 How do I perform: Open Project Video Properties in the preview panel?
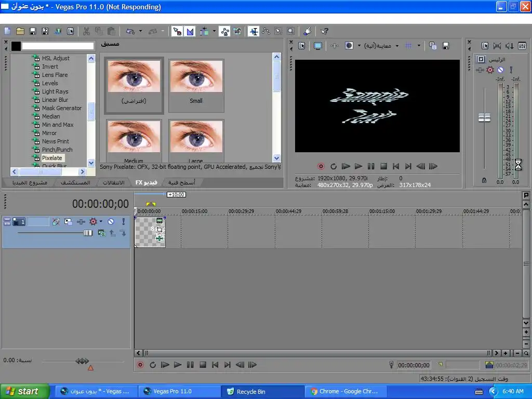302,46
